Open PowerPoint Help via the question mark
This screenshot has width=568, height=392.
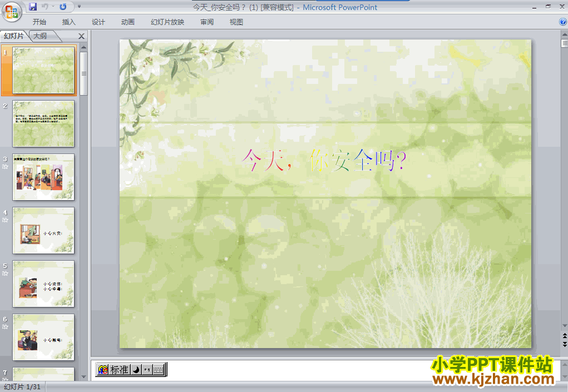point(563,22)
